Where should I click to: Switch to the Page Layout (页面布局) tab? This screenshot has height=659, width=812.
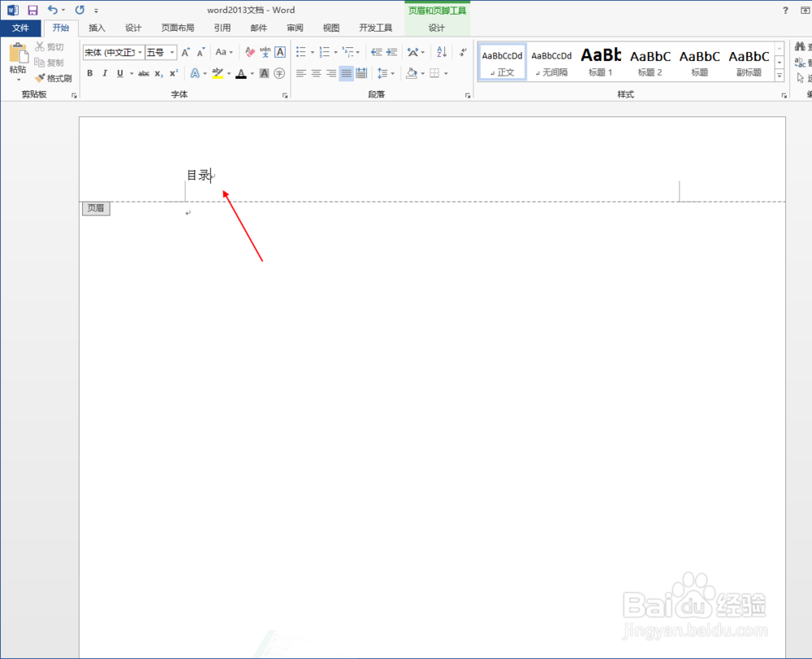(x=178, y=28)
